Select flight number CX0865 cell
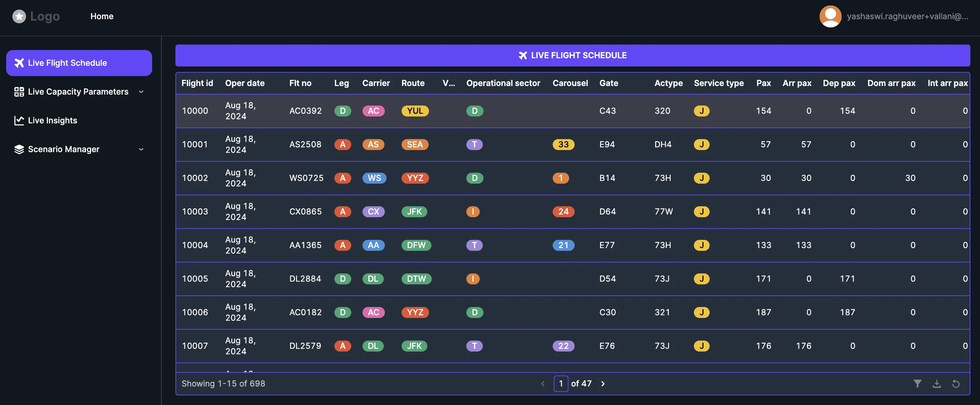 306,211
